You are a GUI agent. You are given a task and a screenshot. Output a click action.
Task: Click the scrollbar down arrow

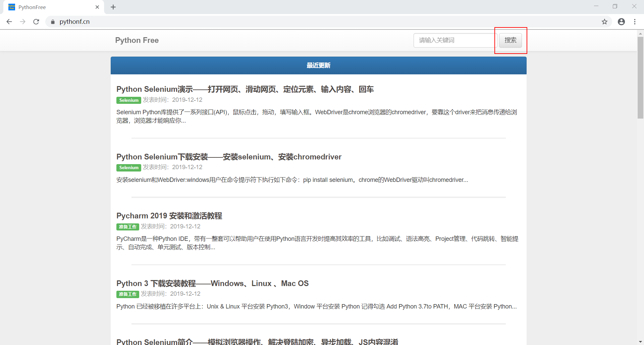click(x=640, y=342)
